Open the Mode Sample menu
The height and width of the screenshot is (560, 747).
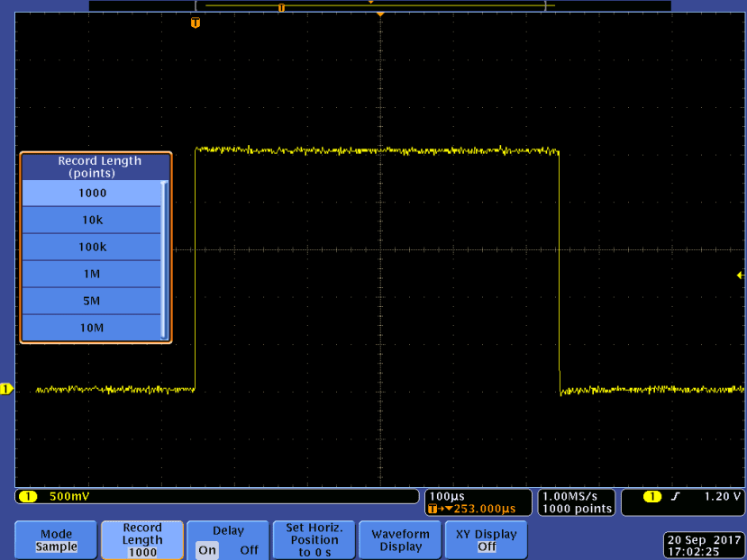click(55, 539)
